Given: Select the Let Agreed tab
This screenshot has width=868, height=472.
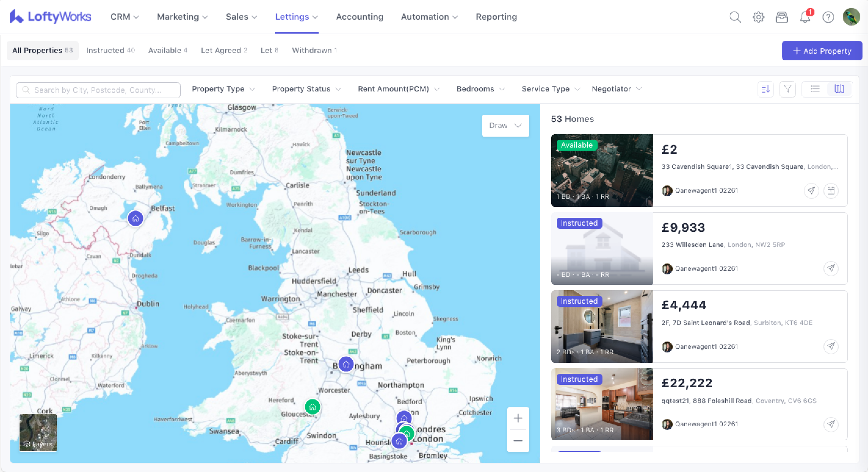Looking at the screenshot, I should click(224, 51).
